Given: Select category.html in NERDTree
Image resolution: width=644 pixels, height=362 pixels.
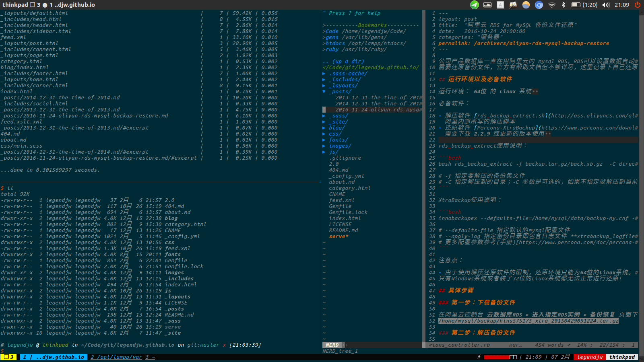Looking at the screenshot, I should [350, 188].
